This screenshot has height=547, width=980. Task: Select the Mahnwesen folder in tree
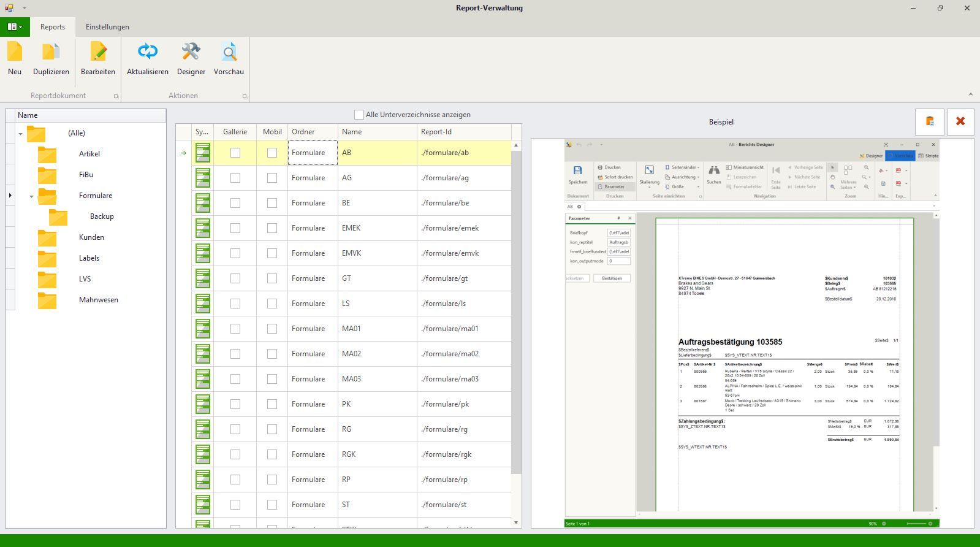pyautogui.click(x=98, y=300)
